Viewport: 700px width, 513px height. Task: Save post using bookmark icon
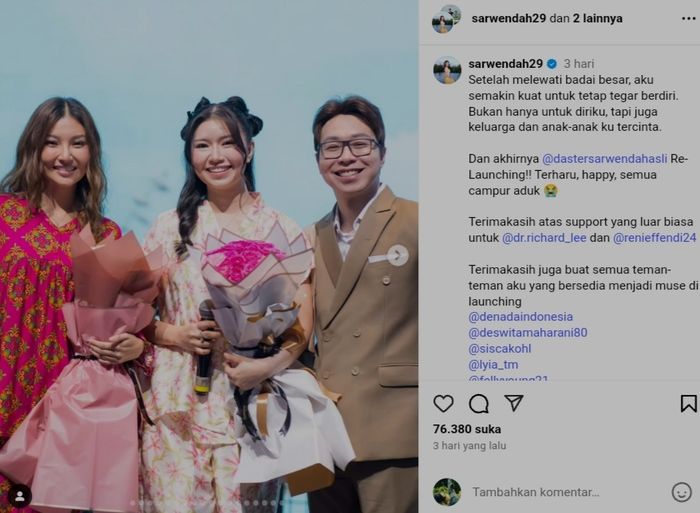pos(688,403)
